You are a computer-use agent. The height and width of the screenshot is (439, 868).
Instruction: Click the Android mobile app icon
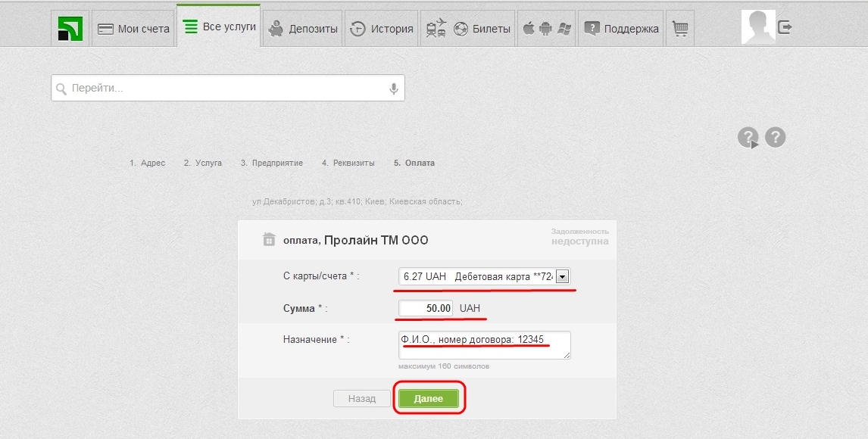(546, 28)
